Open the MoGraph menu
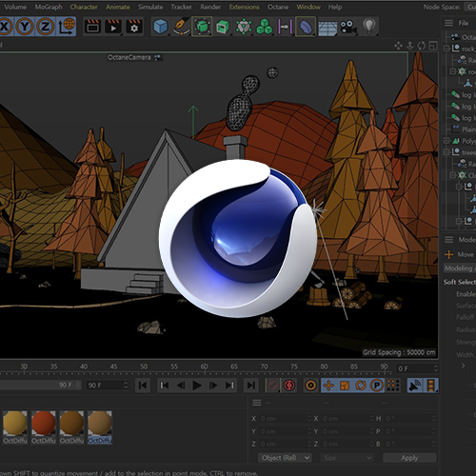The width and height of the screenshot is (476, 476). [x=49, y=7]
